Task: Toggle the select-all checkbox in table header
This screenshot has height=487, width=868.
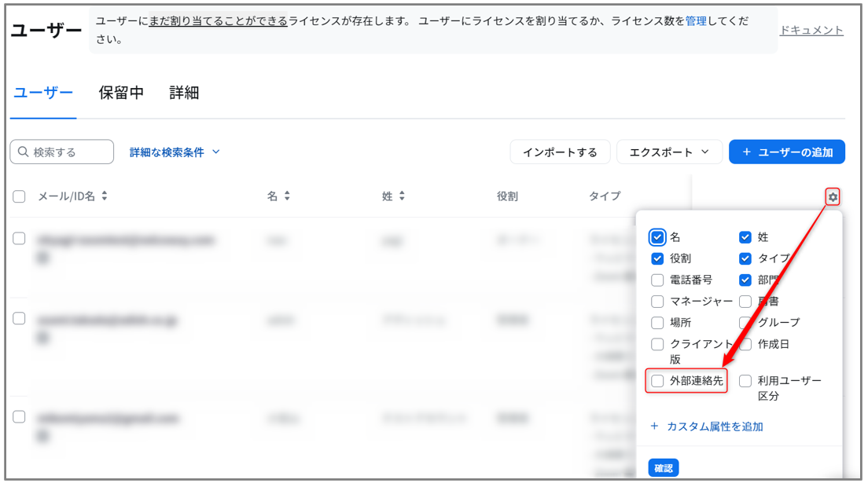Action: click(x=20, y=196)
